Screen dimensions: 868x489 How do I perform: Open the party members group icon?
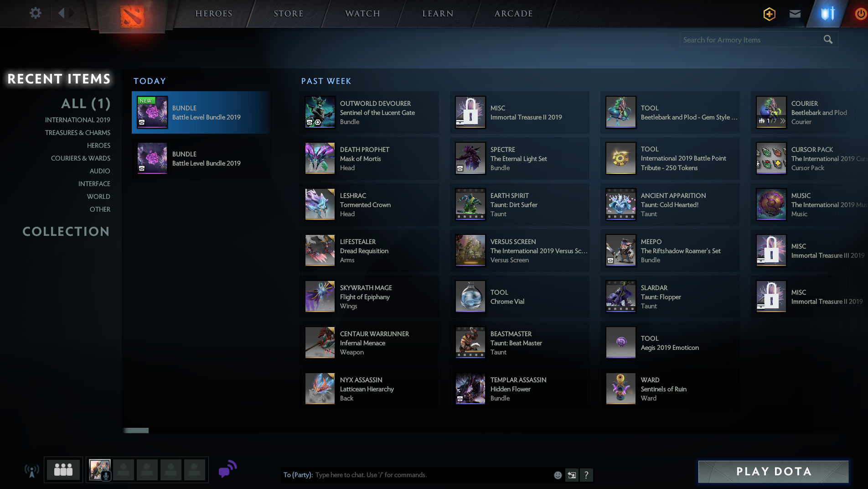tap(63, 469)
